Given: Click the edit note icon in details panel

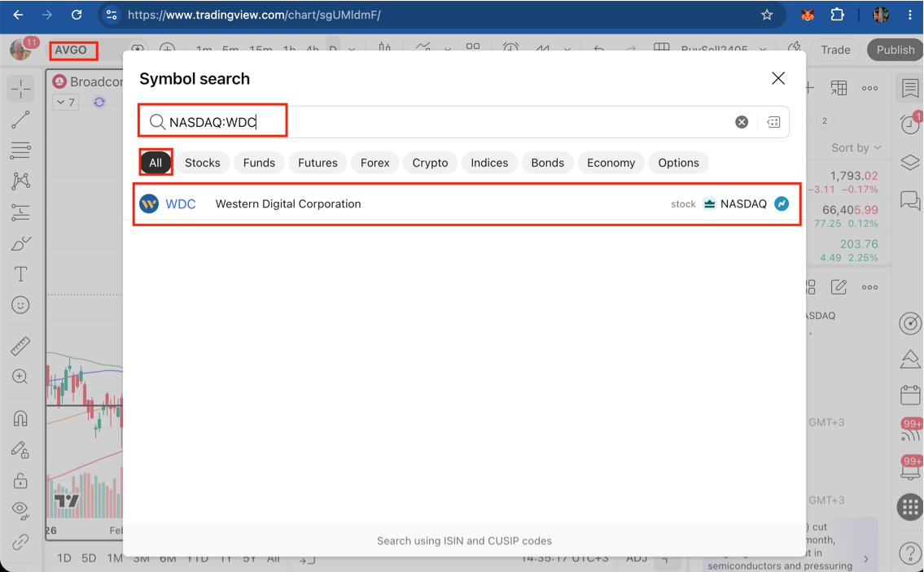Looking at the screenshot, I should coord(839,287).
